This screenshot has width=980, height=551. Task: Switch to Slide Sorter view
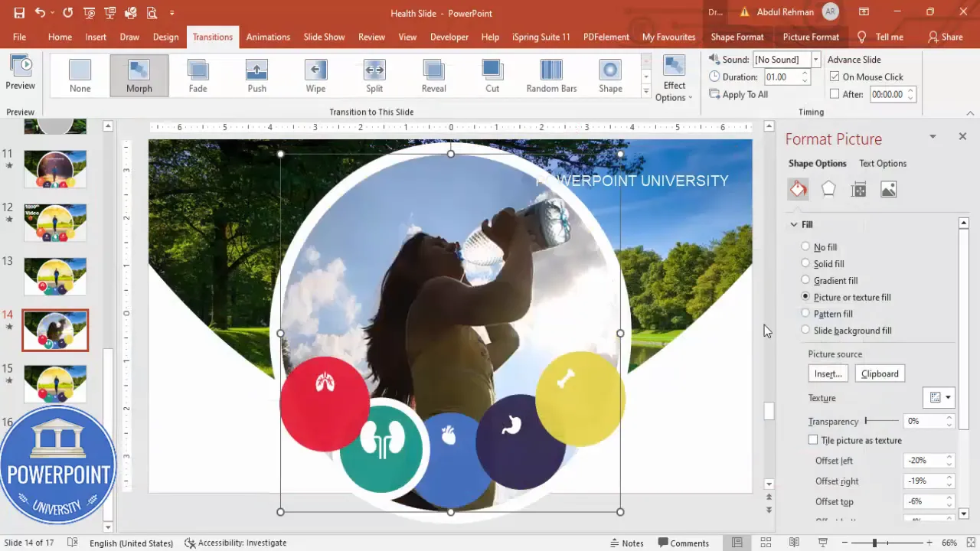766,543
